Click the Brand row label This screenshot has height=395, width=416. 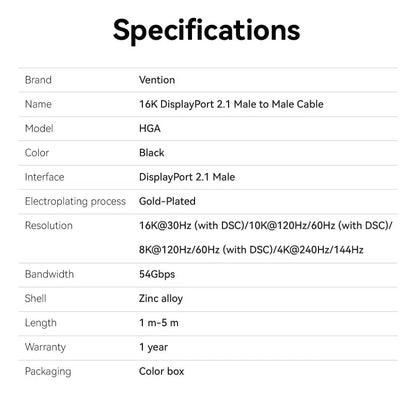[x=38, y=80]
